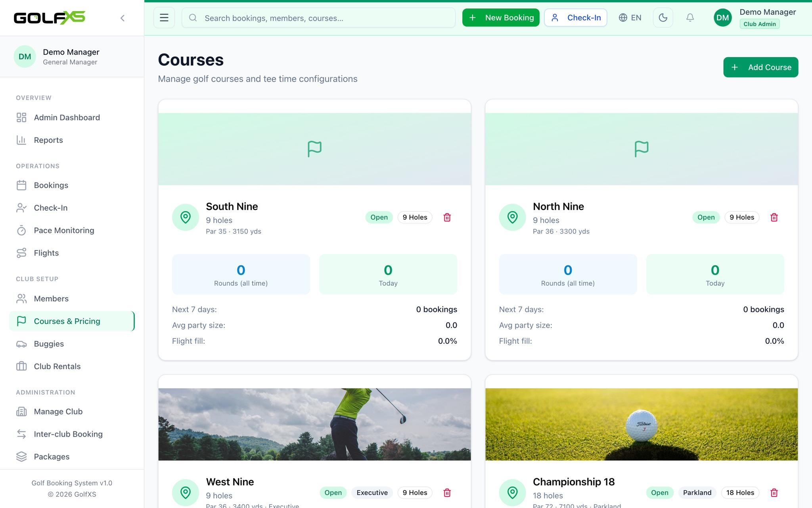
Task: Click the Buggies cart icon
Action: (x=21, y=344)
